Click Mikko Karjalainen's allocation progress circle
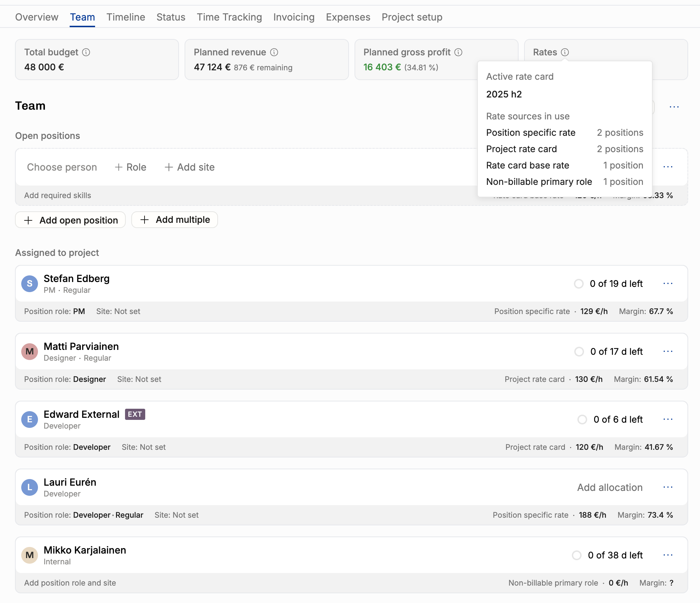700x603 pixels. (577, 555)
